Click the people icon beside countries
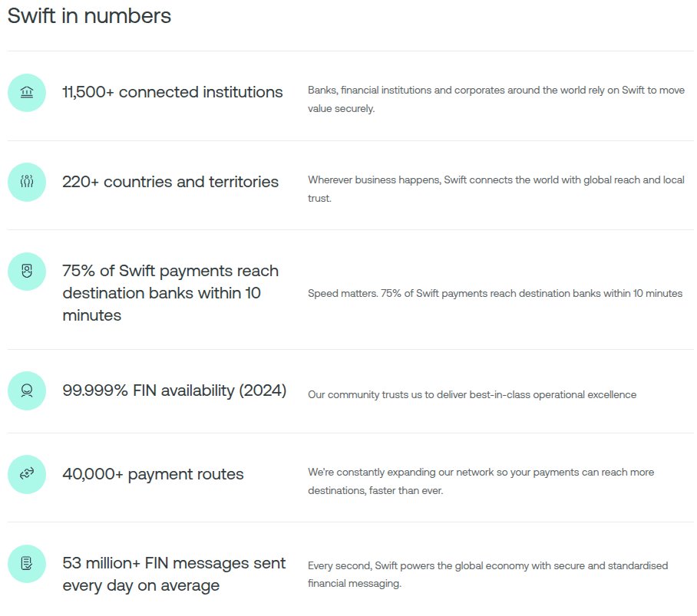The height and width of the screenshot is (616, 697). pos(27,182)
